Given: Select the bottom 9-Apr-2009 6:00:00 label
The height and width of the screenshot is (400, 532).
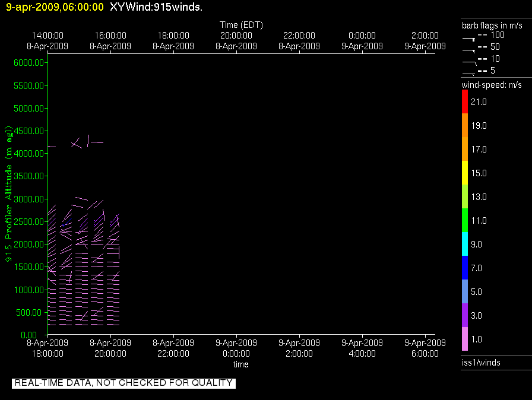Looking at the screenshot, I should tap(425, 348).
